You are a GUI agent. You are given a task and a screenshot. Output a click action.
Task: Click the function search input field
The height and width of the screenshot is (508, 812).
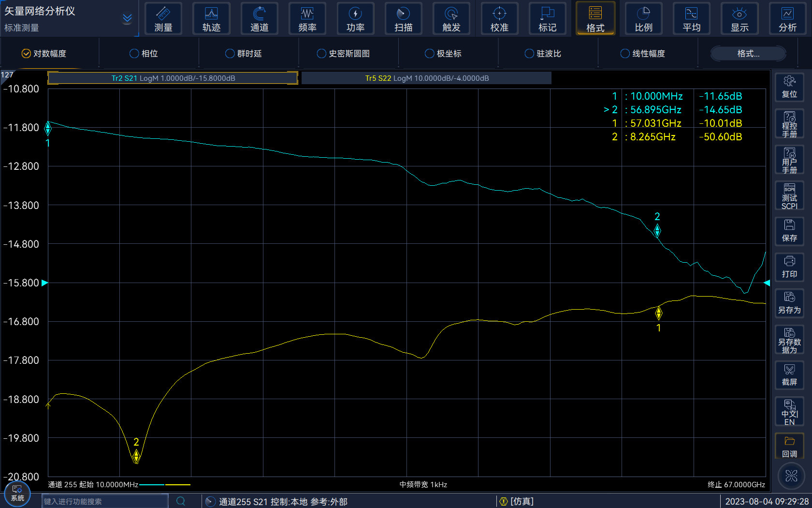click(104, 501)
